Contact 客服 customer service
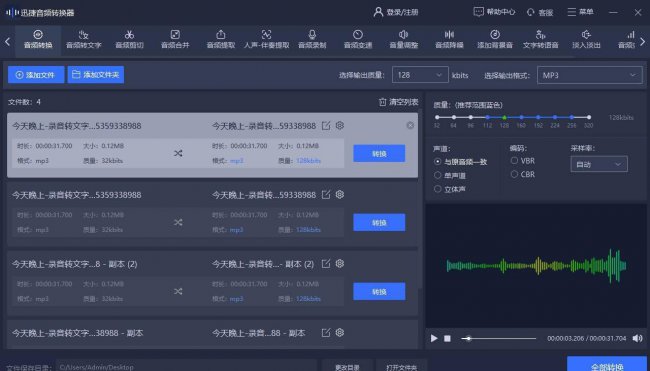This screenshot has height=371, width=650. [x=540, y=12]
